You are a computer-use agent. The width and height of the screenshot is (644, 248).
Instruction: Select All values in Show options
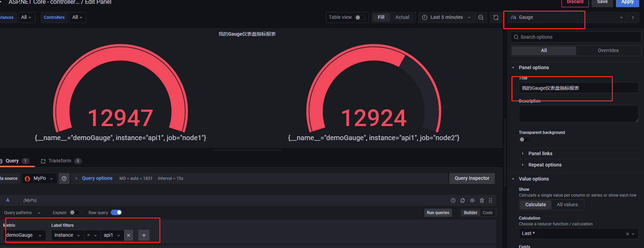click(567, 204)
